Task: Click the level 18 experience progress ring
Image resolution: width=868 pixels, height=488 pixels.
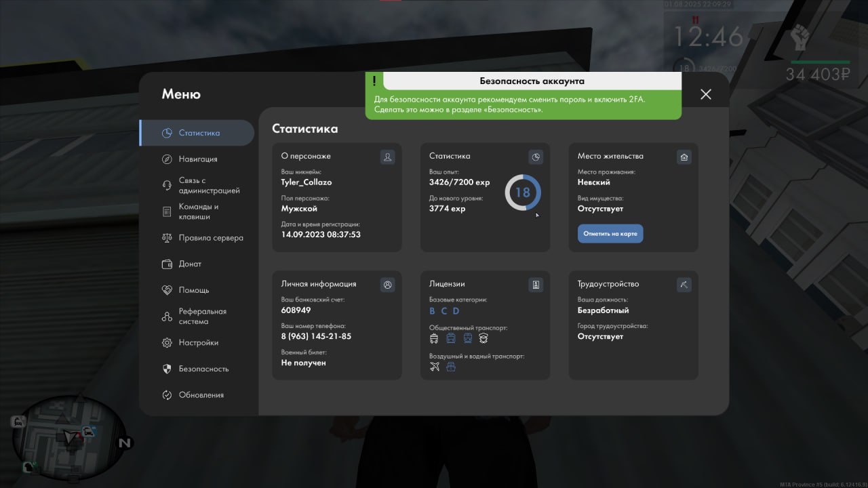Action: tap(523, 192)
